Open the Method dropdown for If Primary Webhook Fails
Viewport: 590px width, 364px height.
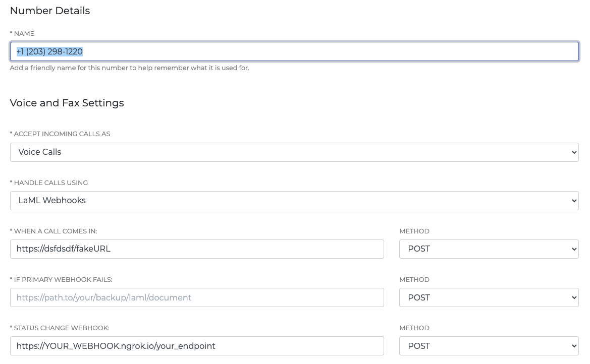tap(489, 297)
